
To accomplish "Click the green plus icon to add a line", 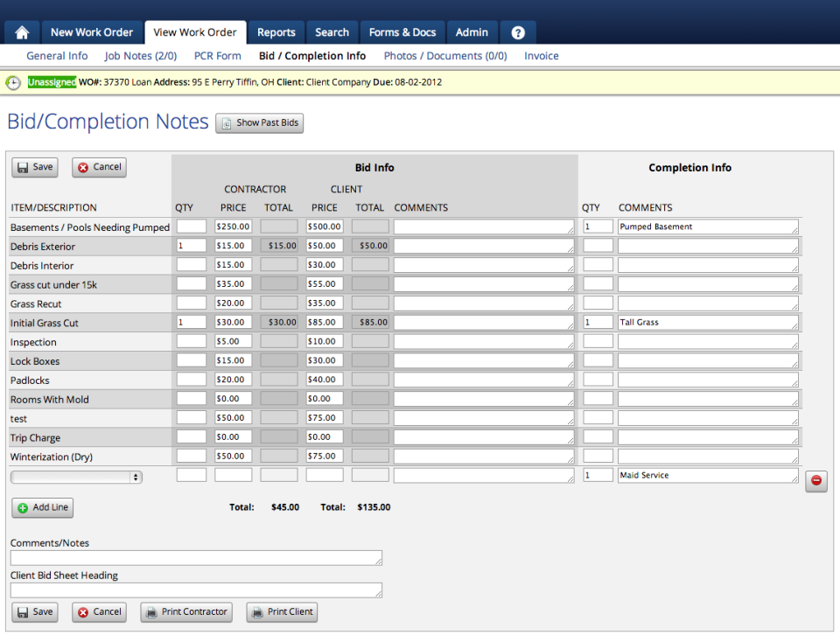I will (23, 507).
